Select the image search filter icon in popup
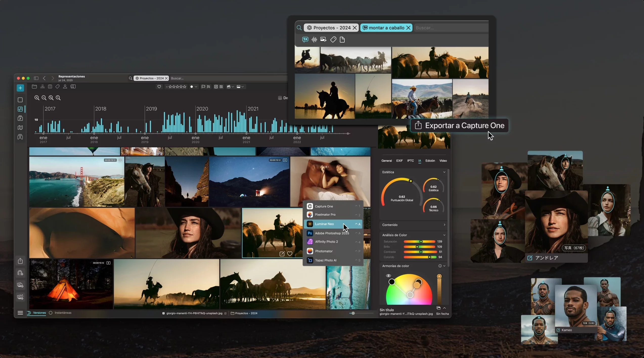The height and width of the screenshot is (358, 644). point(323,39)
